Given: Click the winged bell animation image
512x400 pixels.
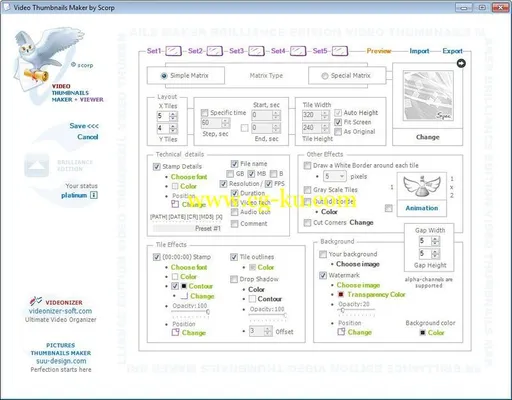Looking at the screenshot, I should click(422, 186).
